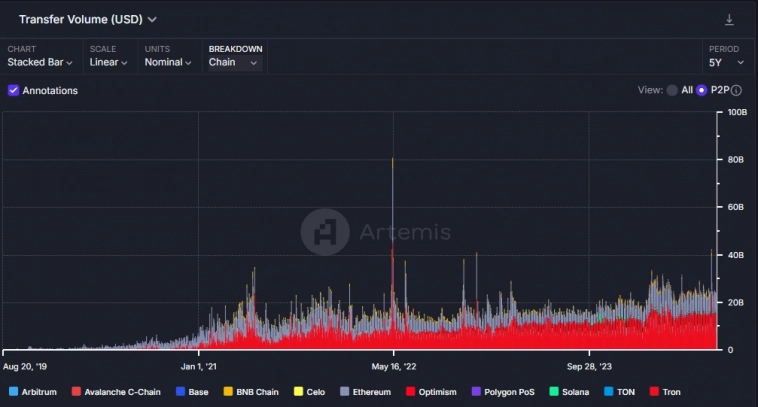758x407 pixels.
Task: Open the Chain breakdown dropdown
Action: click(x=235, y=62)
